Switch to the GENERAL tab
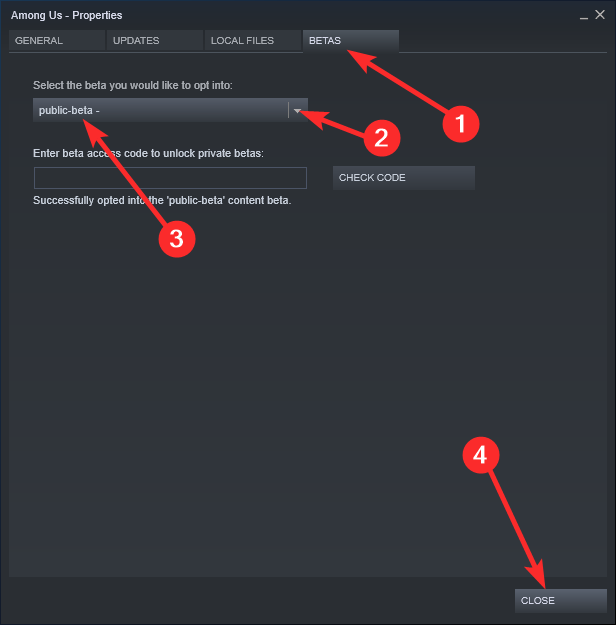 55,41
